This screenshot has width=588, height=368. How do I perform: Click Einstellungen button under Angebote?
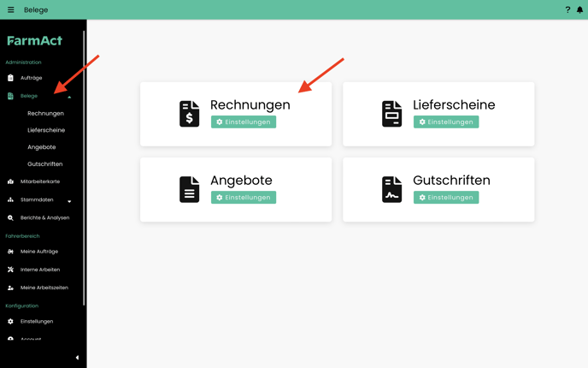click(x=244, y=198)
